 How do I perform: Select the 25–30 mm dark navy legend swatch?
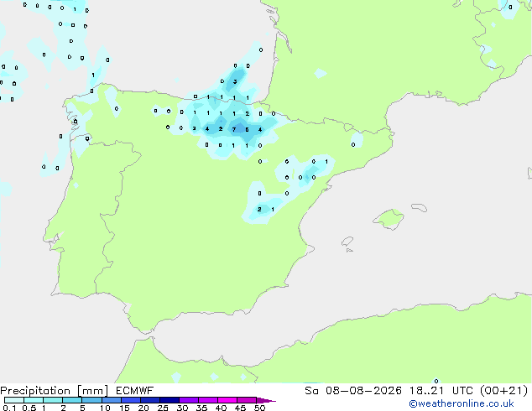[170, 400]
